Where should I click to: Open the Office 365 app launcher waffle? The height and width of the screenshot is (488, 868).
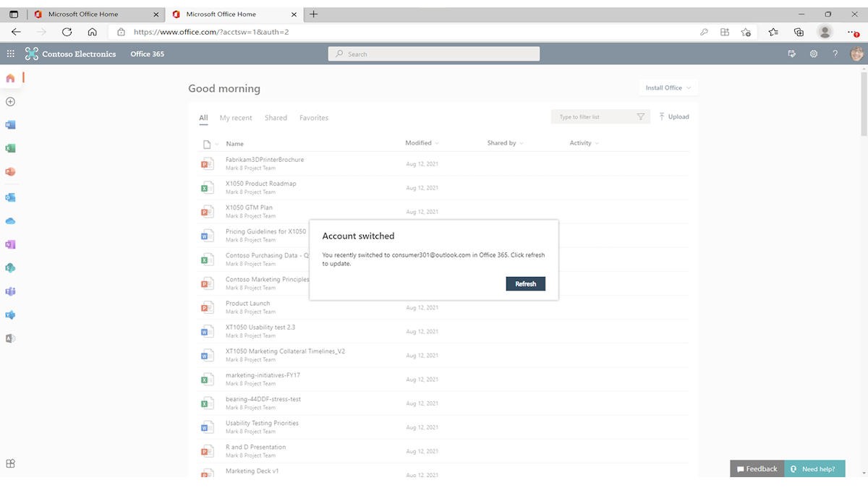[x=10, y=53]
